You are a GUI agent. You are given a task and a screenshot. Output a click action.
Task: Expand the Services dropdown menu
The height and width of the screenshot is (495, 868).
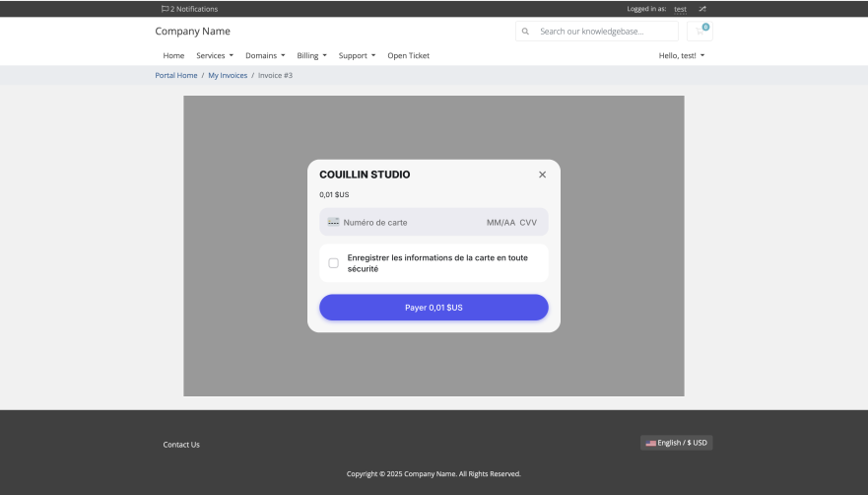point(215,55)
